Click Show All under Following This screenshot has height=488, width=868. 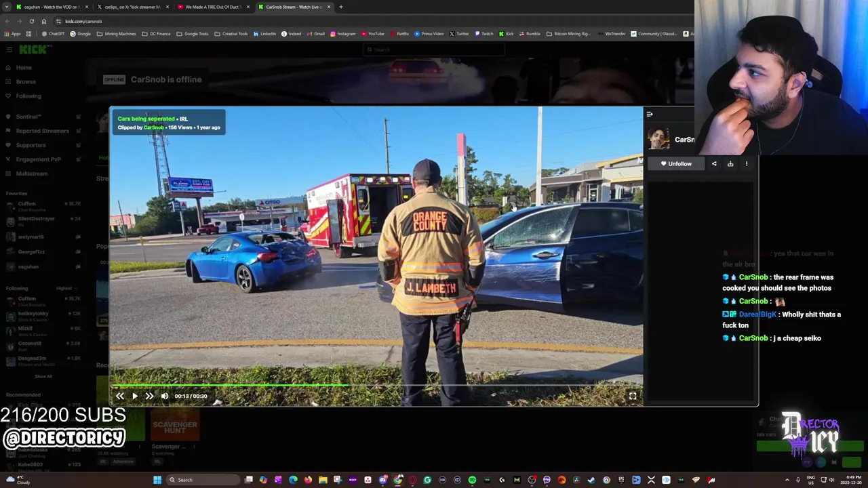(43, 376)
